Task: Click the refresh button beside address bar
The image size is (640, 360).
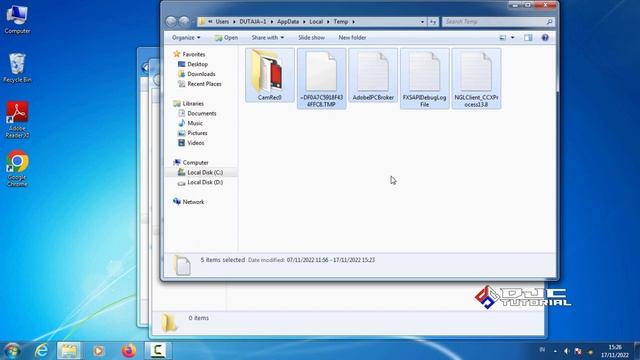Action: (433, 22)
